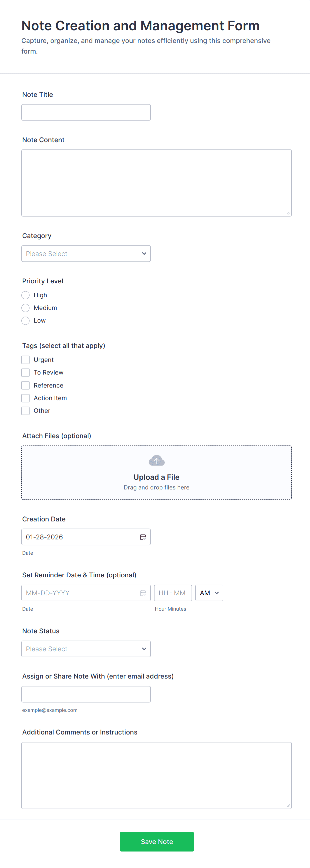Enable the To Review tag
The width and height of the screenshot is (310, 868).
(25, 372)
